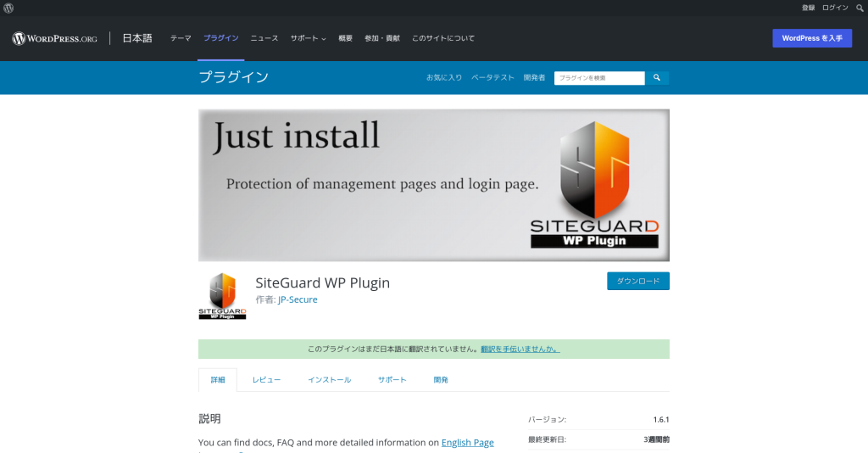The height and width of the screenshot is (453, 868).
Task: Submit plugin search with magnifier button
Action: [x=657, y=78]
